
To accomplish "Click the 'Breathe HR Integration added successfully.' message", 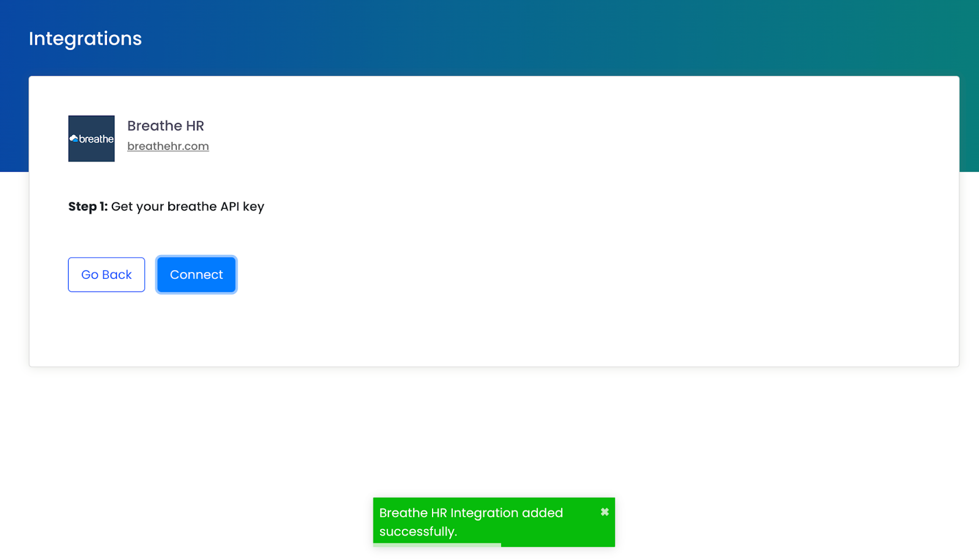I will click(471, 522).
